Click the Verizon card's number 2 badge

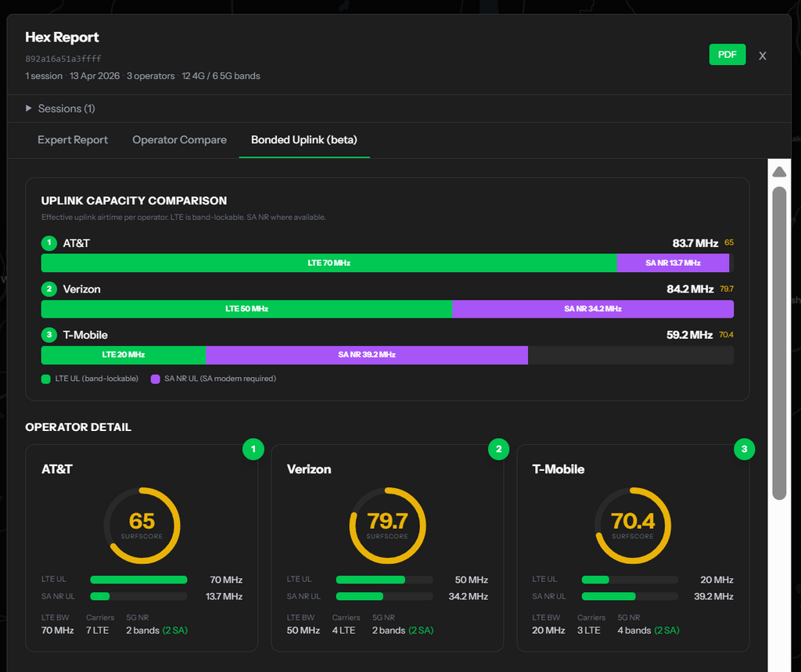click(x=498, y=449)
